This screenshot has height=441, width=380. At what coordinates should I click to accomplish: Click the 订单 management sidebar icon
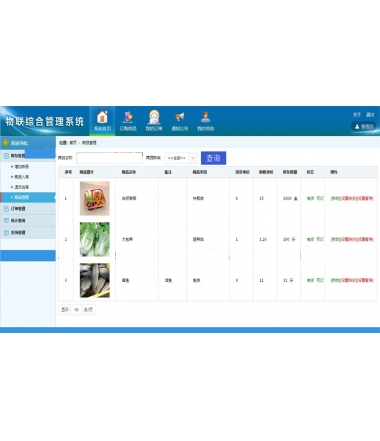pos(6,209)
